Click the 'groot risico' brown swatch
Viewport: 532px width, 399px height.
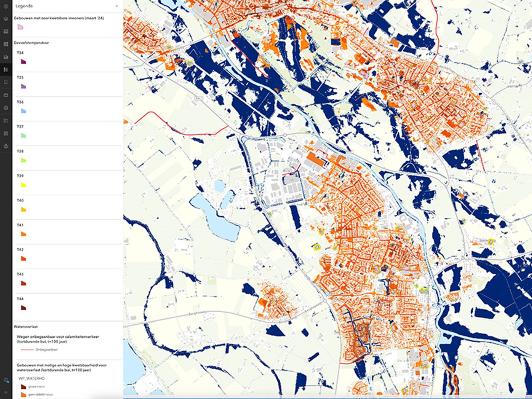click(23, 387)
